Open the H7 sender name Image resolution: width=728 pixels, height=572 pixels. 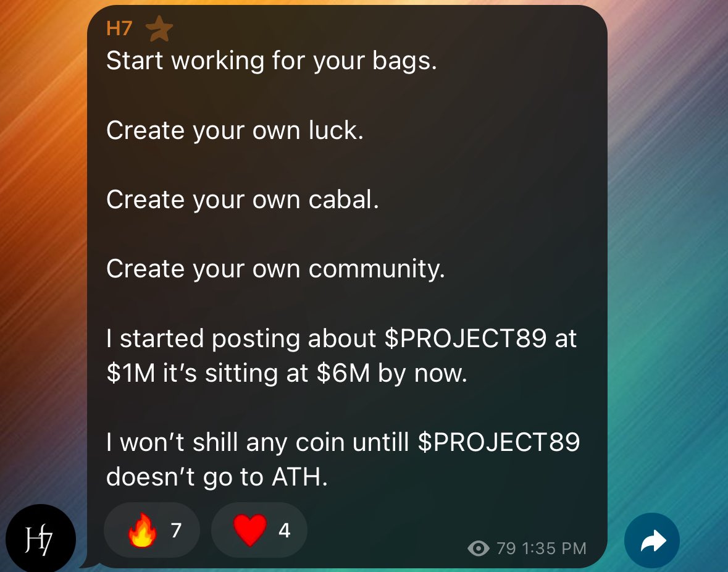pyautogui.click(x=119, y=28)
